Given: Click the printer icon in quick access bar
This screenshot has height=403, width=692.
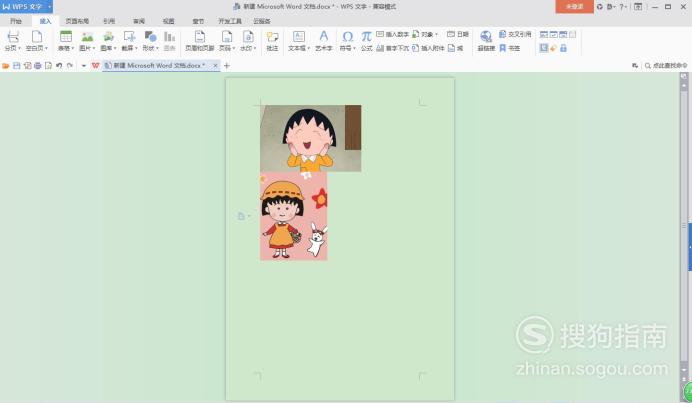Looking at the screenshot, I should (38, 66).
